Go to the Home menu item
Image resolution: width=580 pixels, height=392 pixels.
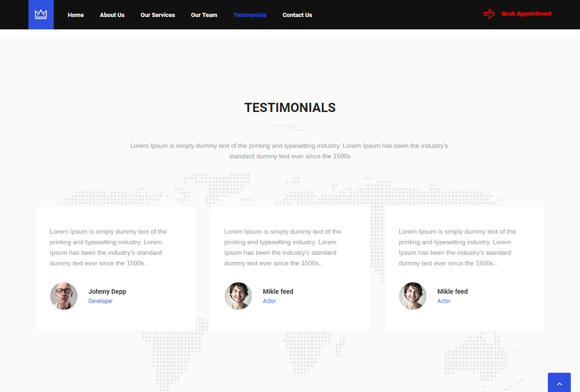tap(76, 15)
